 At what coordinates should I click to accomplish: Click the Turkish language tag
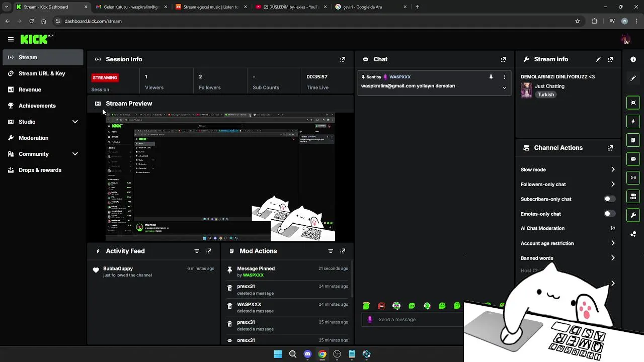[545, 95]
